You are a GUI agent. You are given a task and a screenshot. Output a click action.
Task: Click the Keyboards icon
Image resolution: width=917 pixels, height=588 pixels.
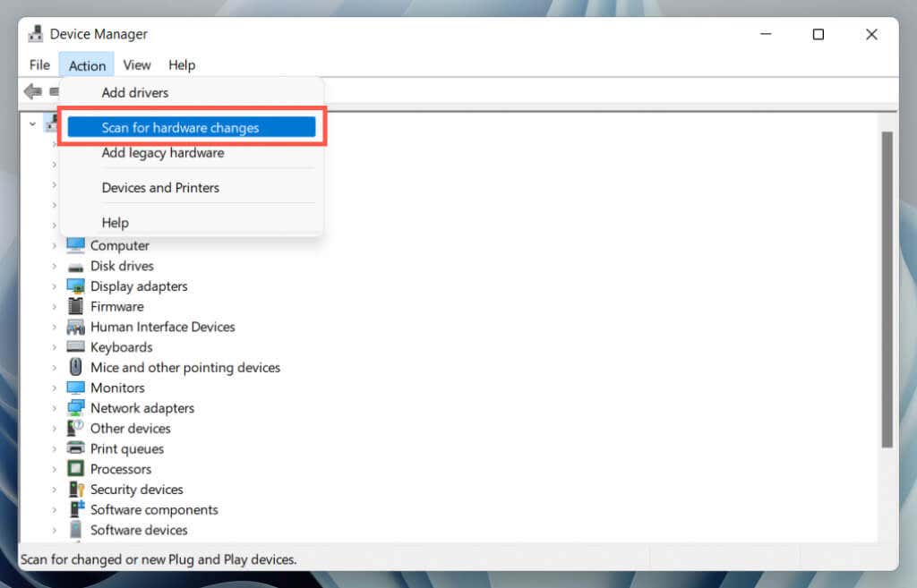coord(75,346)
